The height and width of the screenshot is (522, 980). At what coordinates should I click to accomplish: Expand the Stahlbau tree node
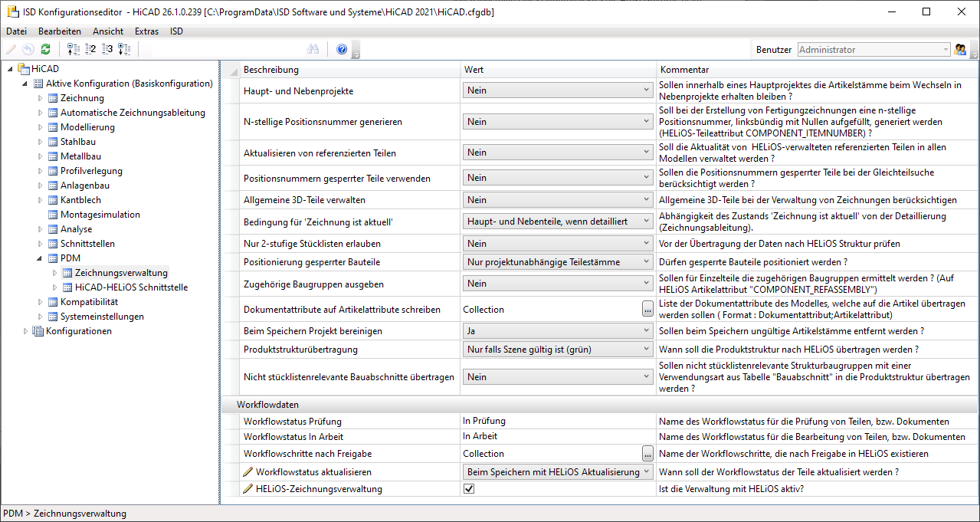(x=41, y=142)
